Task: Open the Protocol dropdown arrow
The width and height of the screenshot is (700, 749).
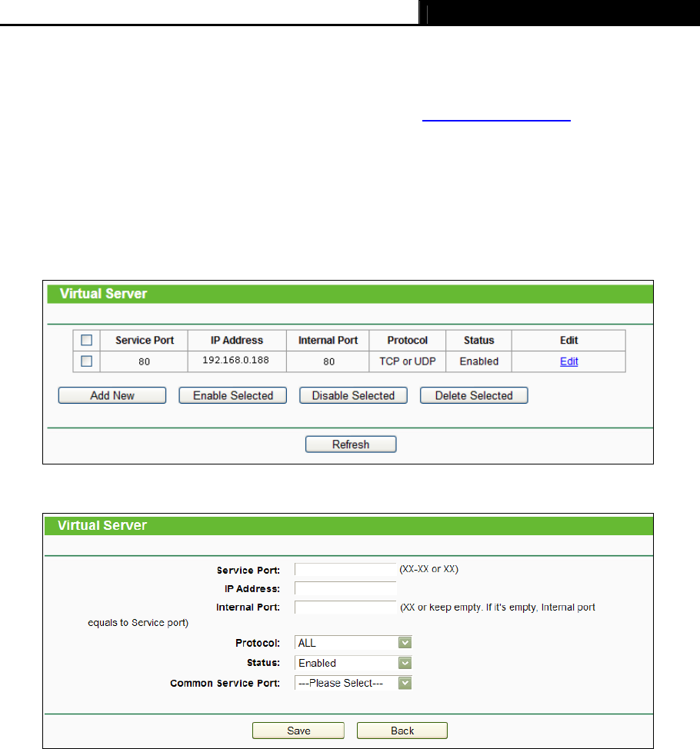Action: [405, 642]
